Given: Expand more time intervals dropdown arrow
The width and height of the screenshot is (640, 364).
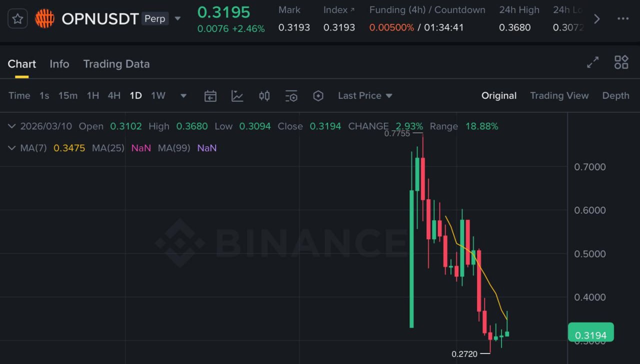Looking at the screenshot, I should coord(183,96).
